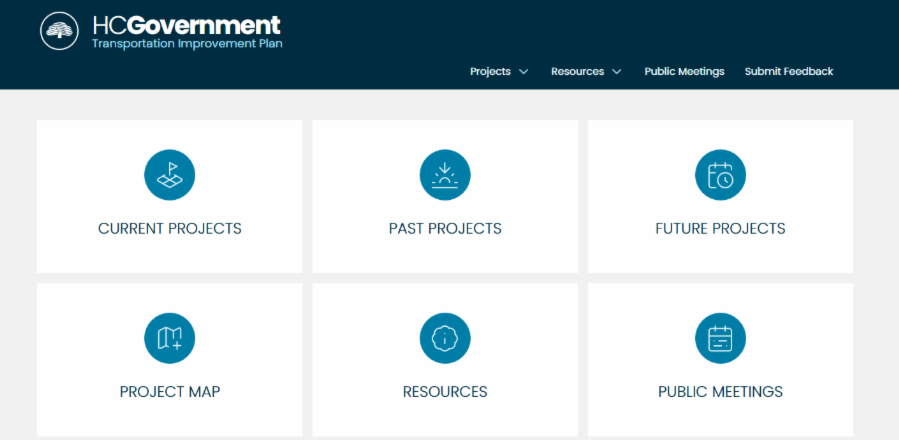Select the PAST PROJECTS card label
The width and height of the screenshot is (899, 440).
point(445,229)
